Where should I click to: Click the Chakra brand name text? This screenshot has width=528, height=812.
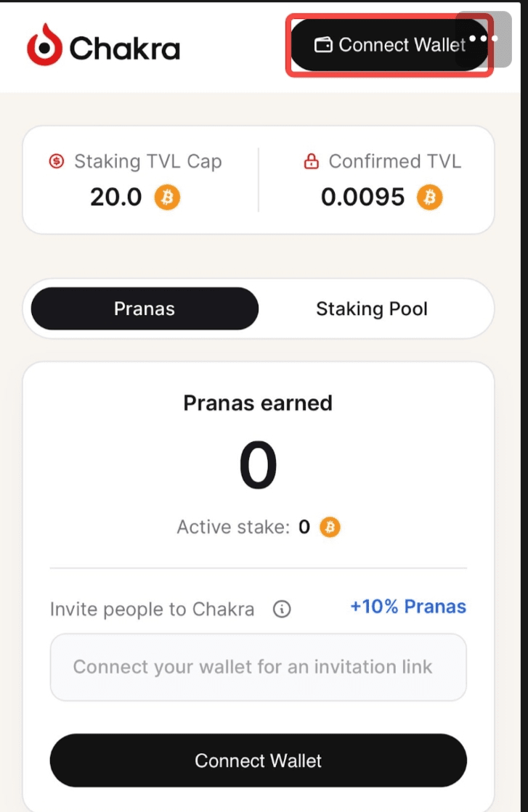click(x=124, y=49)
